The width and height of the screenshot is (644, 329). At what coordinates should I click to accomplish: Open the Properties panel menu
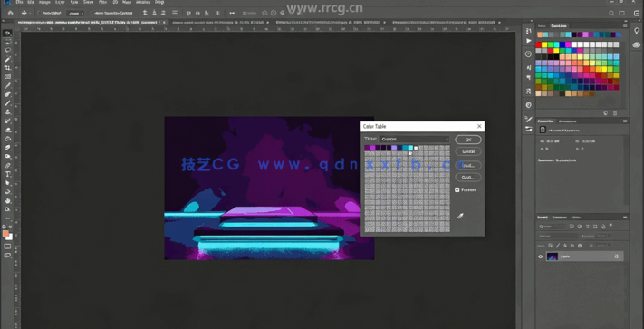click(625, 121)
